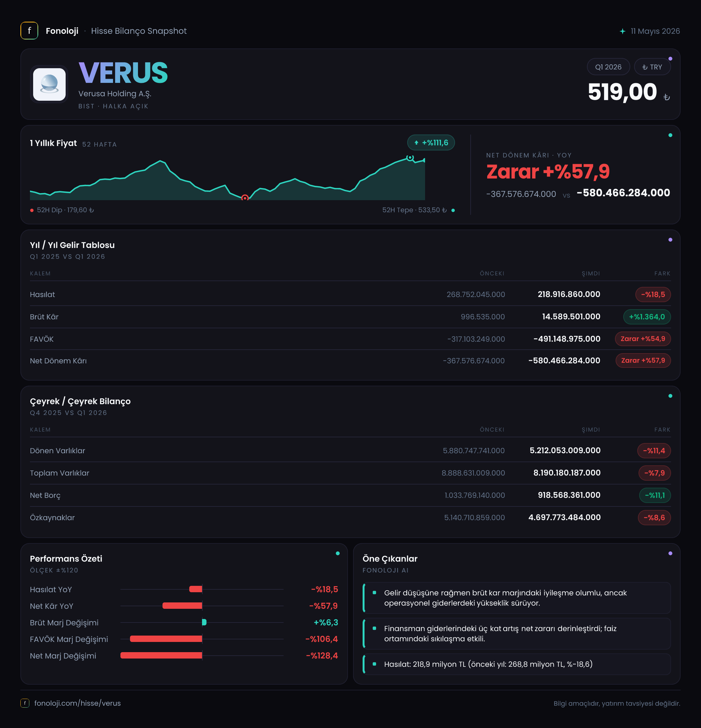Click the Brüt Kâr +%1.364,0 badge

[x=647, y=317]
